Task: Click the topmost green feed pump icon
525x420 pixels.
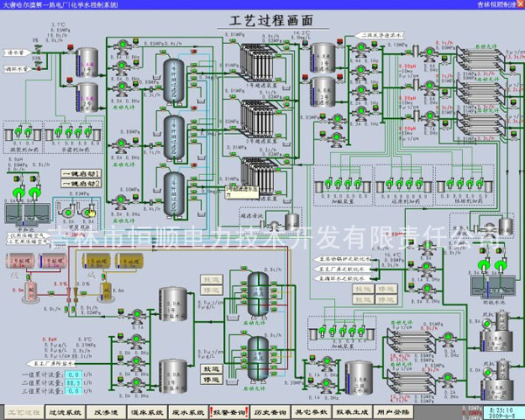Action: coord(120,45)
